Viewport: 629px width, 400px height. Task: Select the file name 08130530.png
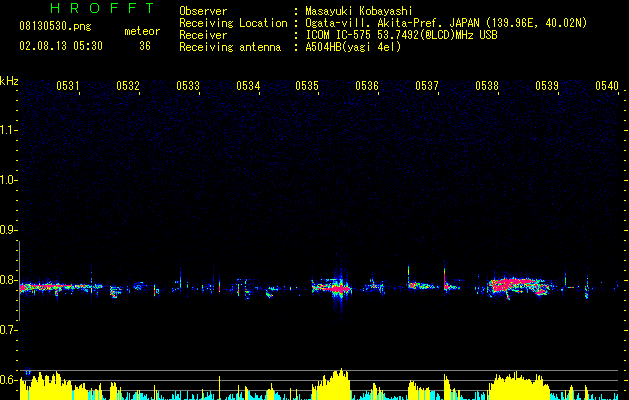pyautogui.click(x=55, y=27)
